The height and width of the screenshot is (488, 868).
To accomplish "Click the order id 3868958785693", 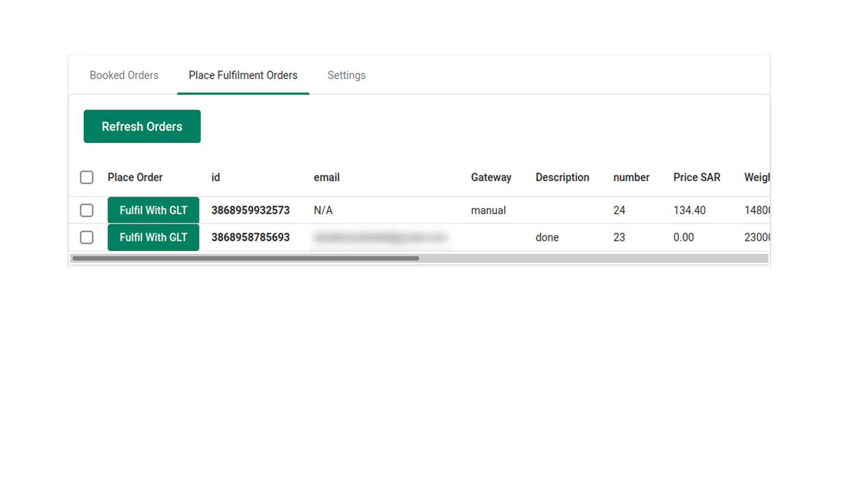I will tap(251, 237).
